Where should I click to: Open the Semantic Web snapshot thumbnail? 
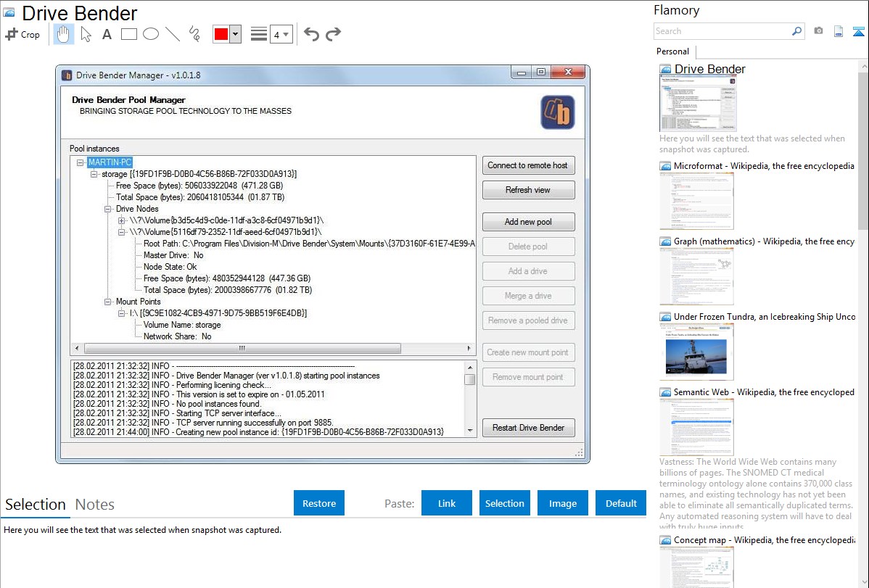(696, 427)
